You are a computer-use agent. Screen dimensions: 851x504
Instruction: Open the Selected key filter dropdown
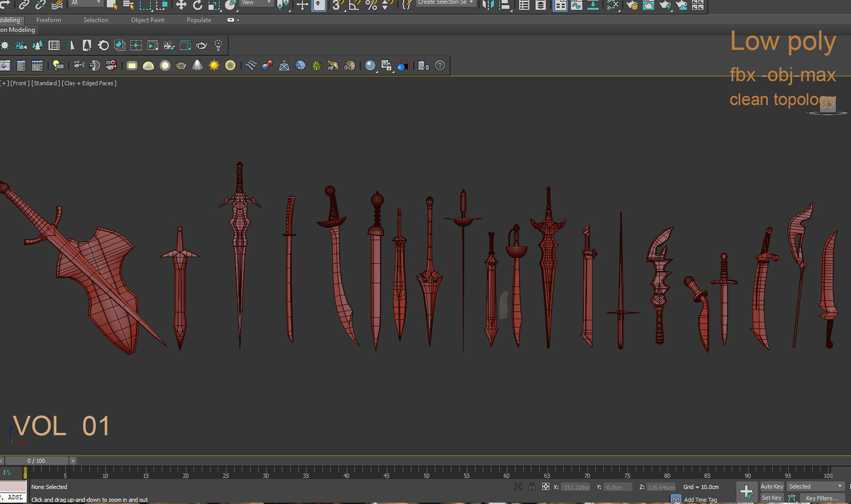pyautogui.click(x=814, y=486)
